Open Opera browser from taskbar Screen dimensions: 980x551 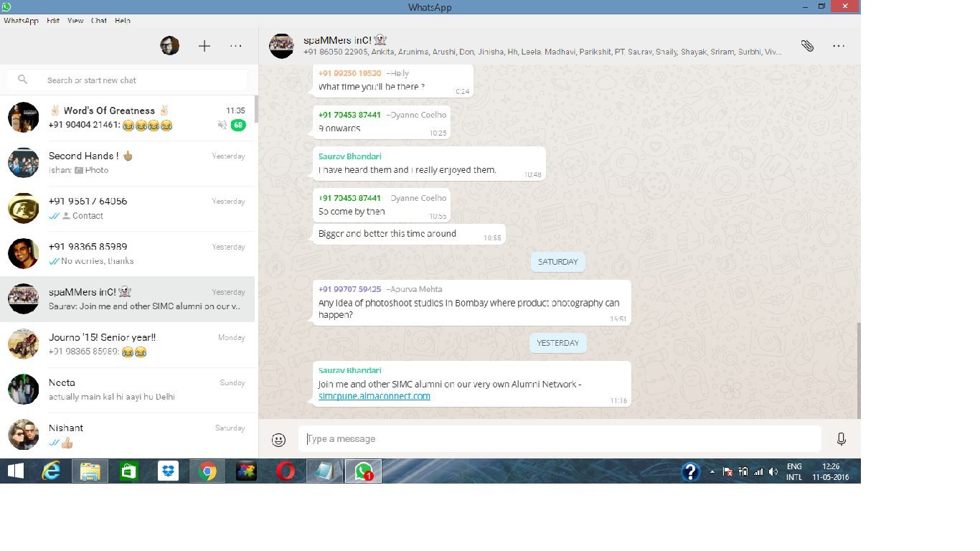(x=286, y=471)
